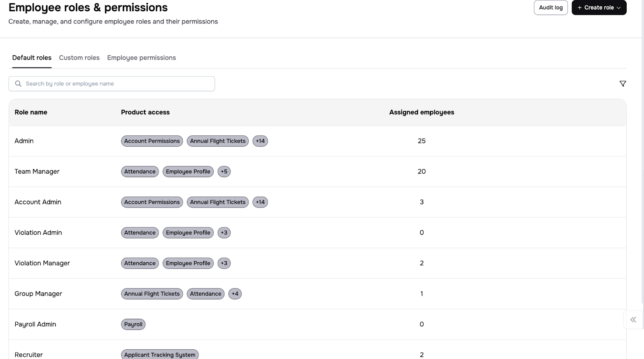This screenshot has width=644, height=359.
Task: Focus the role or employee search field
Action: point(117,84)
